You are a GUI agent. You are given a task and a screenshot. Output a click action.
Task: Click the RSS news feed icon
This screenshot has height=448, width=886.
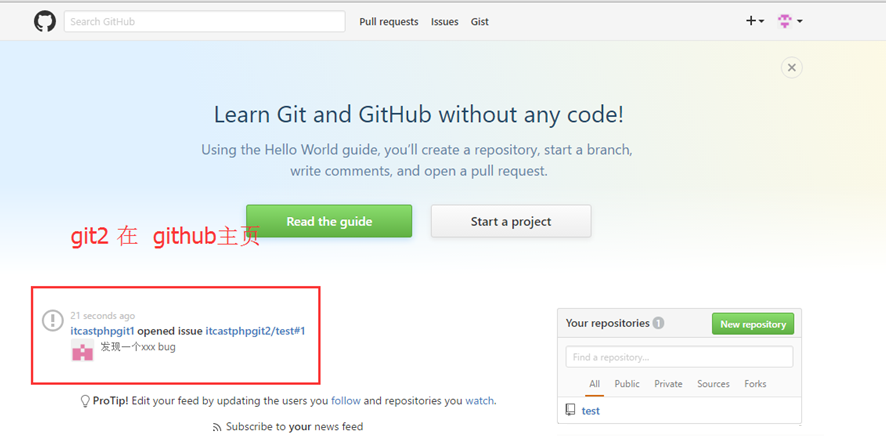coord(217,427)
